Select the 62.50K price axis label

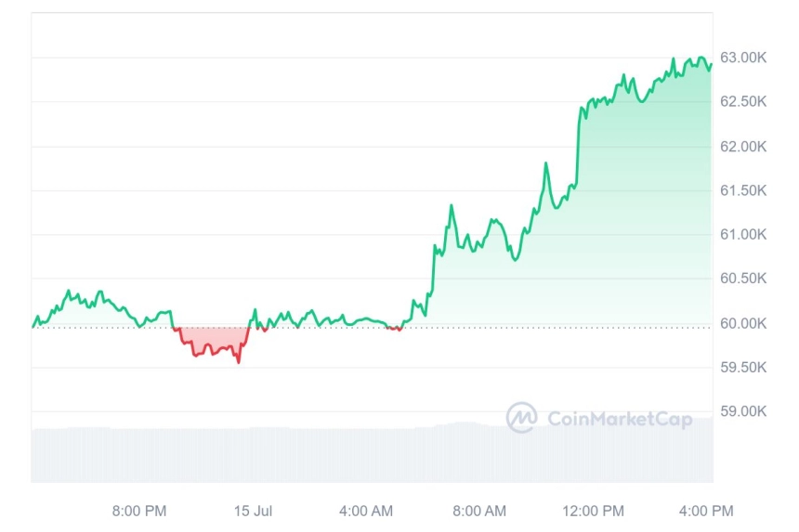[743, 101]
